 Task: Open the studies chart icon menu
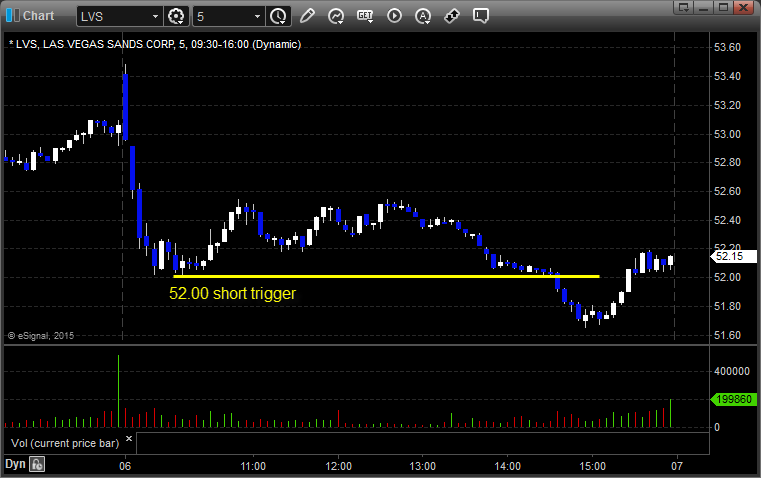pyautogui.click(x=336, y=16)
